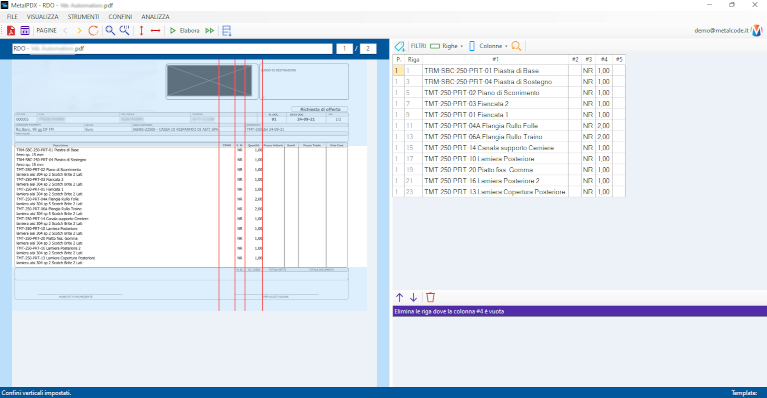Open the Righe filter dropdown

447,46
